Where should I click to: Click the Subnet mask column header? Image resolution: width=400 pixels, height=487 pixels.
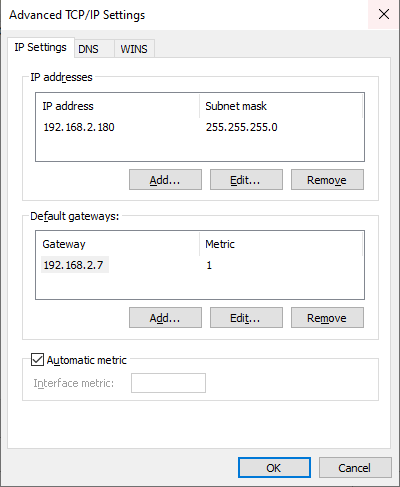pyautogui.click(x=281, y=106)
